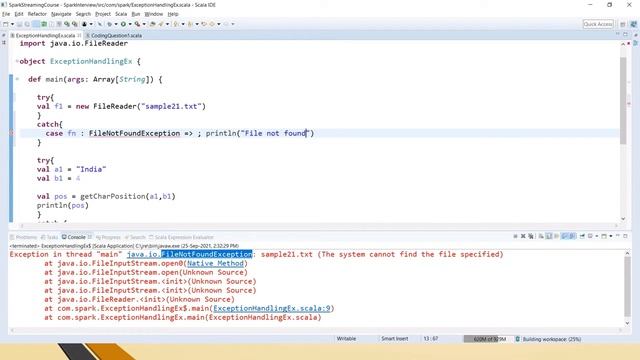Toggle console Word Wrap

click(x=556, y=236)
